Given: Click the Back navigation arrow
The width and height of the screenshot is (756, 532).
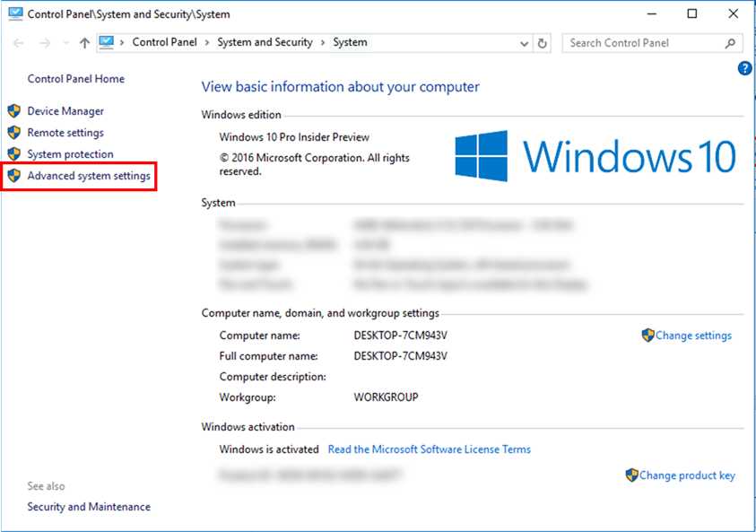Looking at the screenshot, I should [19, 43].
